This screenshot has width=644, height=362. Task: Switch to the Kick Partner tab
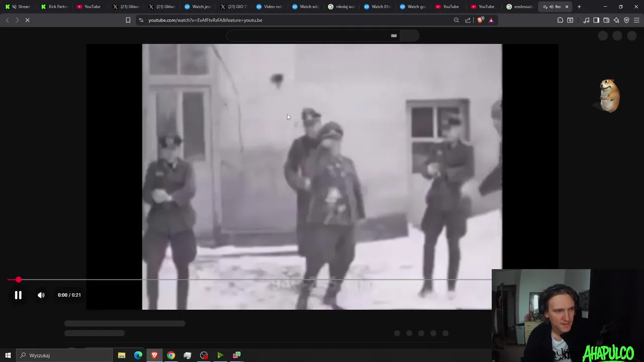pyautogui.click(x=54, y=7)
